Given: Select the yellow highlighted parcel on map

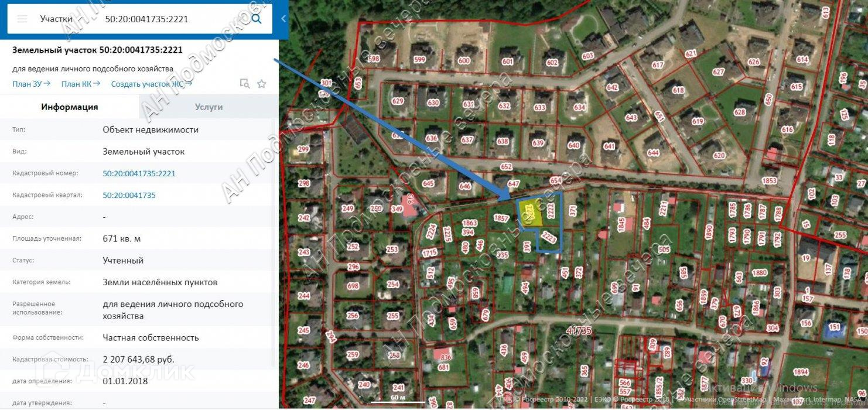Looking at the screenshot, I should [529, 213].
